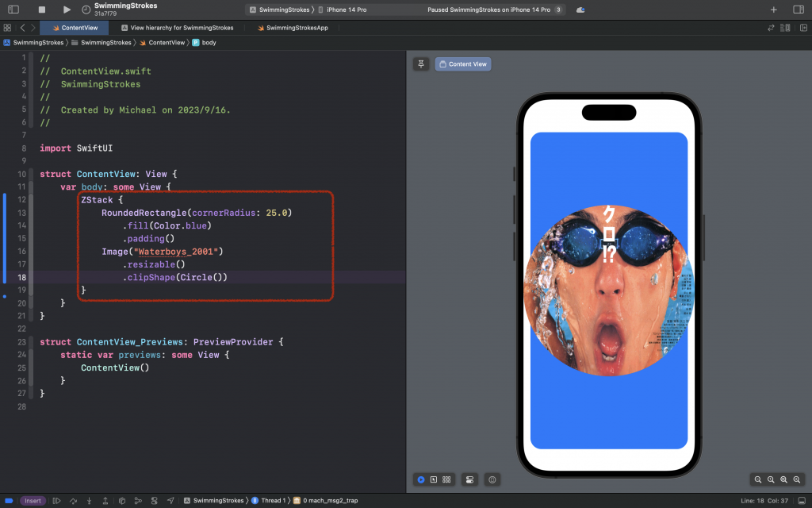Toggle the navigator sidebar
The width and height of the screenshot is (812, 508).
click(x=13, y=10)
